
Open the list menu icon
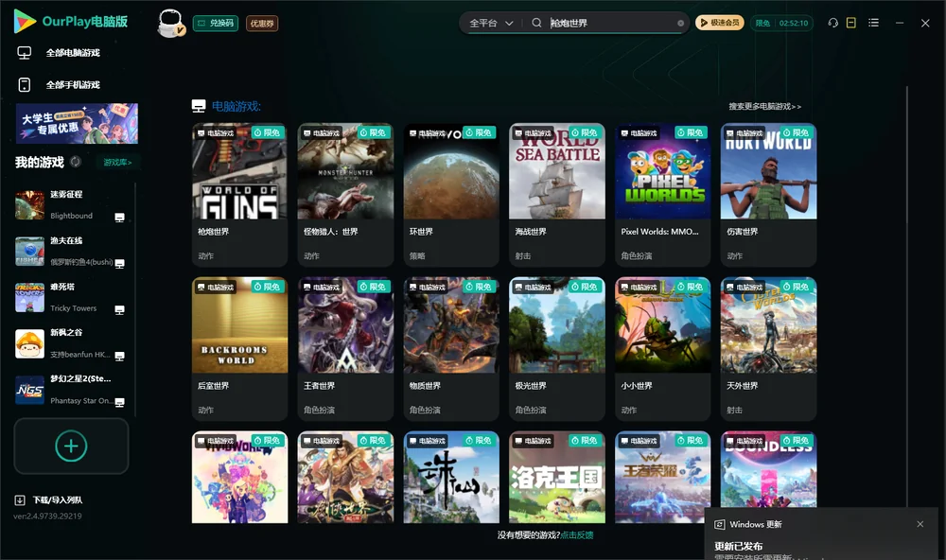pos(873,23)
